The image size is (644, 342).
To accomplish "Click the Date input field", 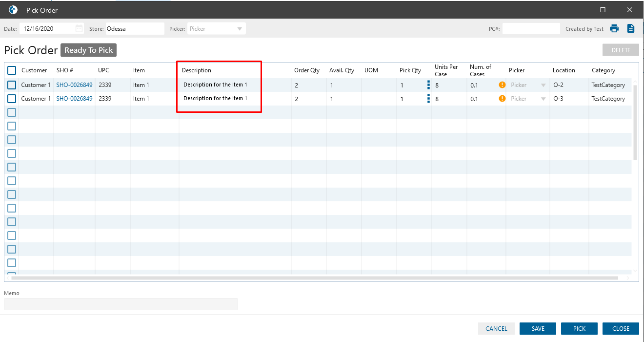I will 52,29.
